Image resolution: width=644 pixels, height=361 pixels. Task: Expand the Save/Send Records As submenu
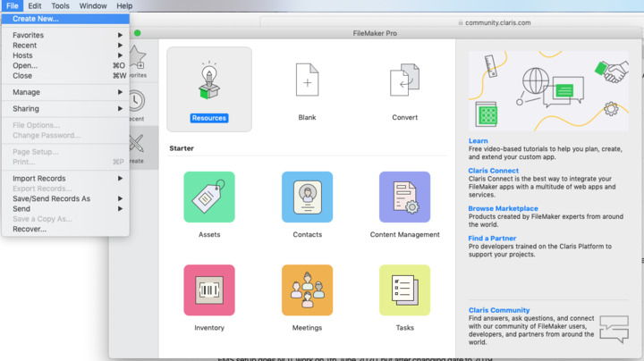tap(65, 198)
